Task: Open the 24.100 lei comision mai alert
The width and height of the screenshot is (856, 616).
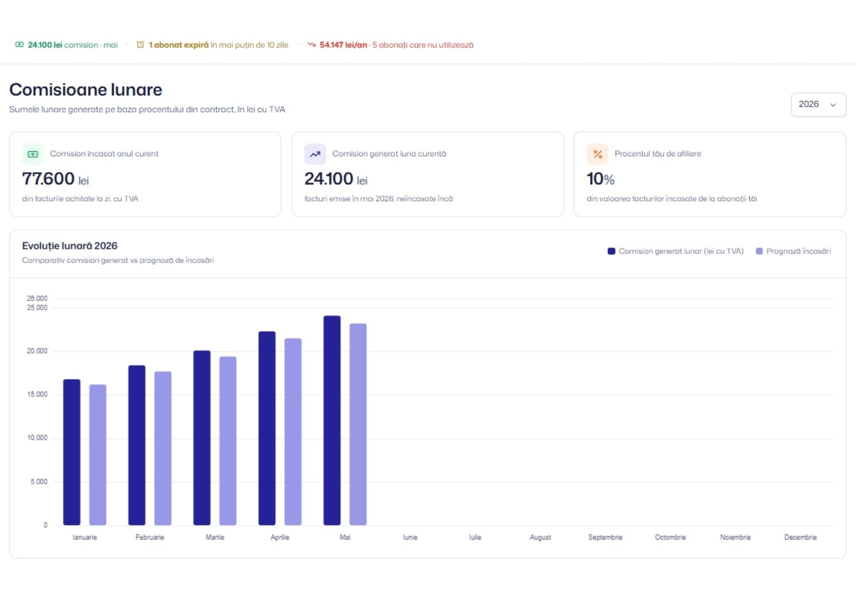Action: point(66,44)
